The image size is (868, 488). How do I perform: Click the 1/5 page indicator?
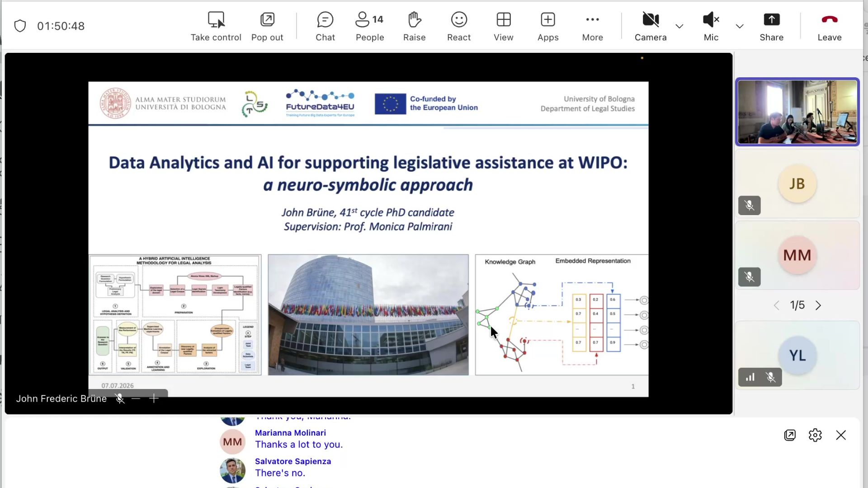(797, 305)
